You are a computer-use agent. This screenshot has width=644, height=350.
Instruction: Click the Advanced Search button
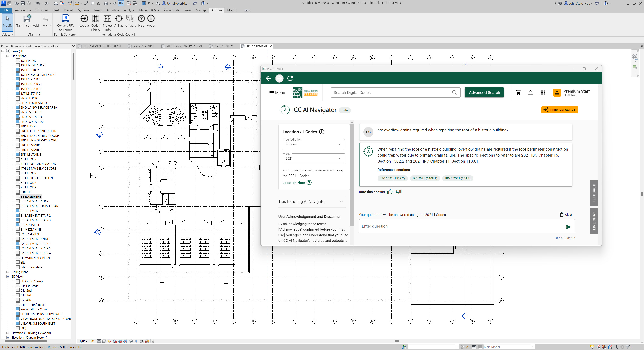[x=484, y=92]
